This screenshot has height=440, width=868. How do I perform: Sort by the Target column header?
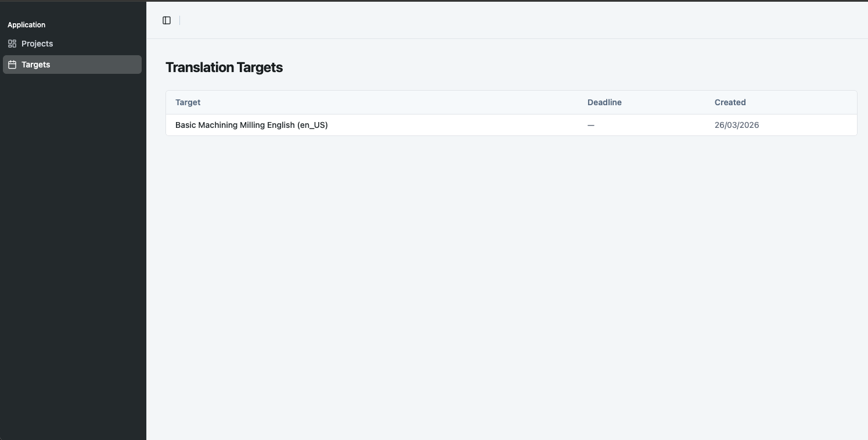pyautogui.click(x=188, y=102)
